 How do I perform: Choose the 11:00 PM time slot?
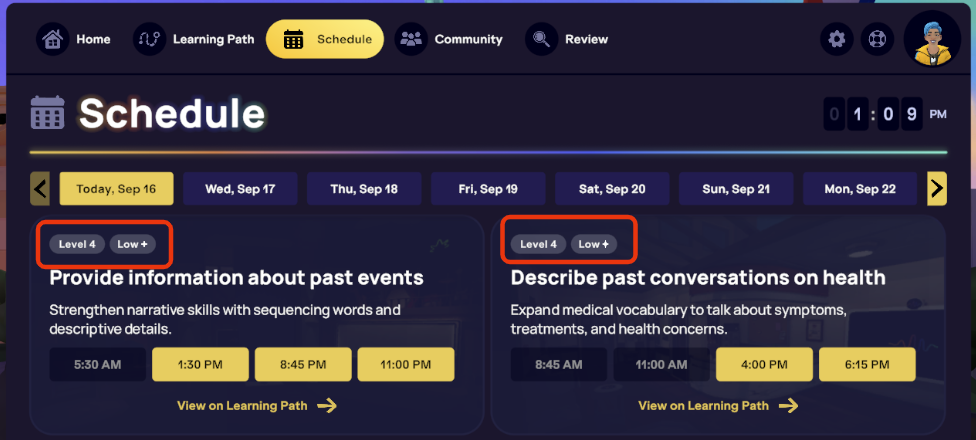(x=406, y=365)
